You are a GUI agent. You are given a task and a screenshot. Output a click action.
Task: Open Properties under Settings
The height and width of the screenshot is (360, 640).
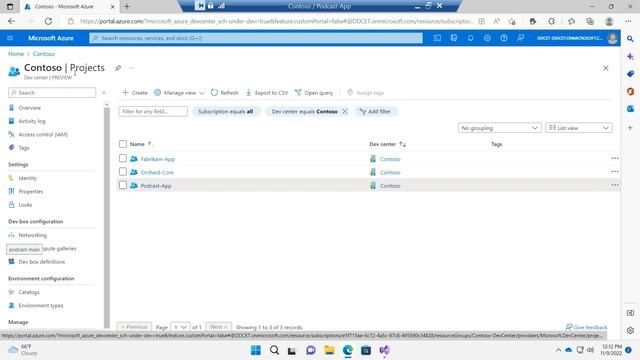point(31,191)
